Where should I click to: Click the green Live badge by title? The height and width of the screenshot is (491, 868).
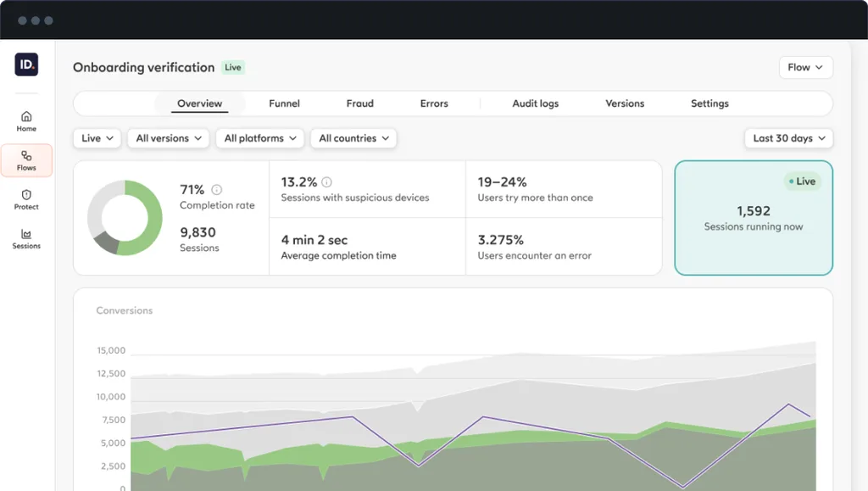click(x=233, y=68)
